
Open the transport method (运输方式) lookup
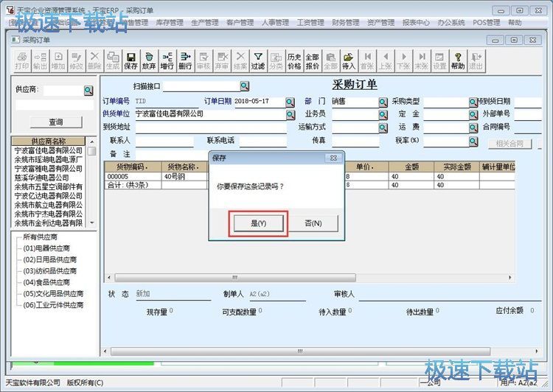coord(383,127)
